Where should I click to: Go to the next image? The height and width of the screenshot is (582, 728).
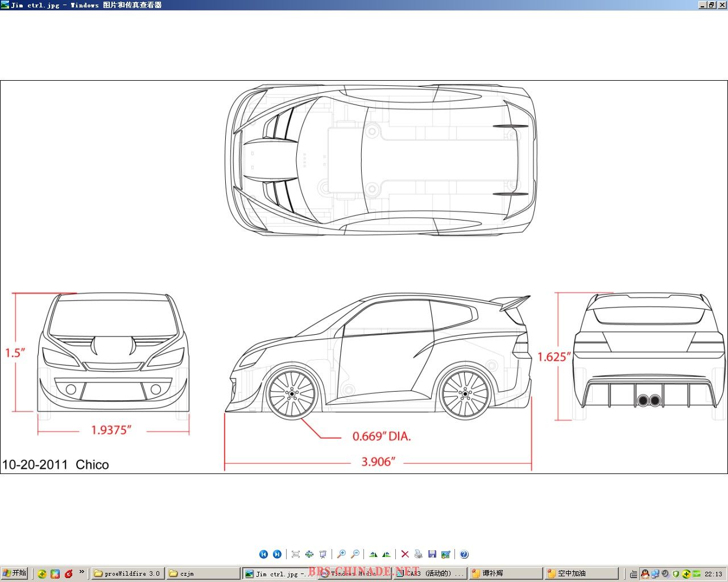click(x=277, y=554)
